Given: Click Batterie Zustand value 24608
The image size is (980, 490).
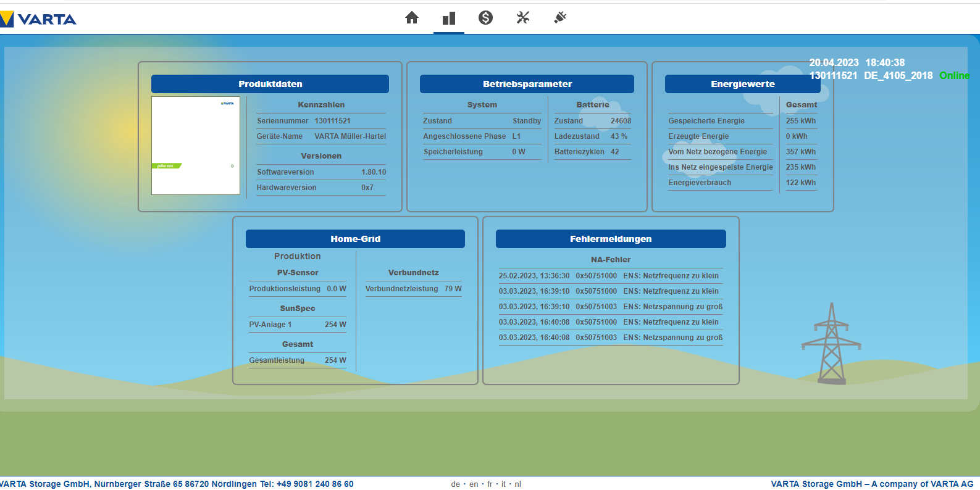Looking at the screenshot, I should click(621, 121).
